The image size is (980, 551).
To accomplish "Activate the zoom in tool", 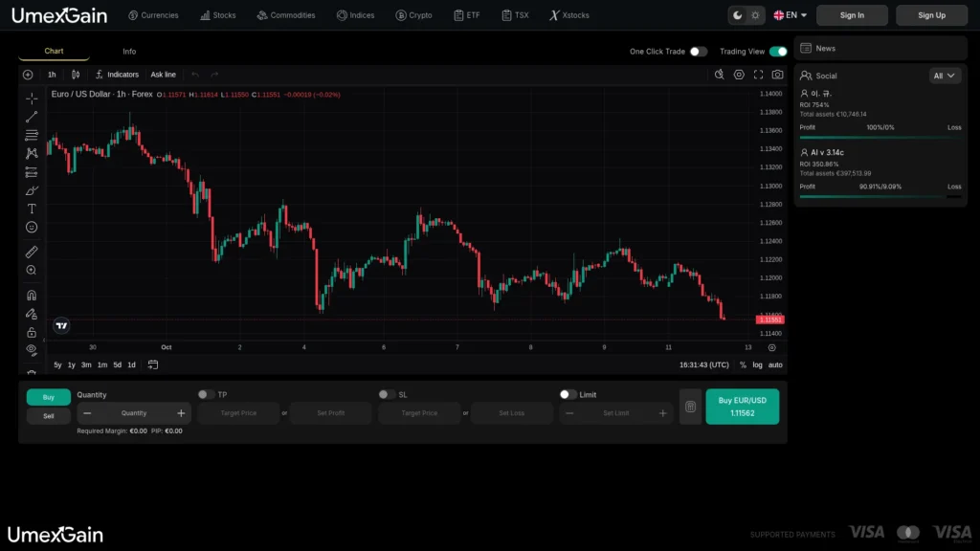I will coord(32,270).
